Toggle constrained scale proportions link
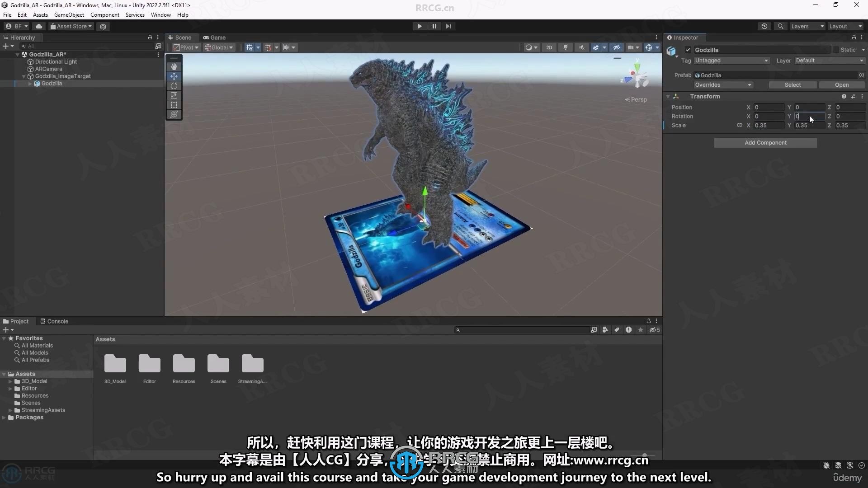The width and height of the screenshot is (868, 488). click(x=739, y=125)
